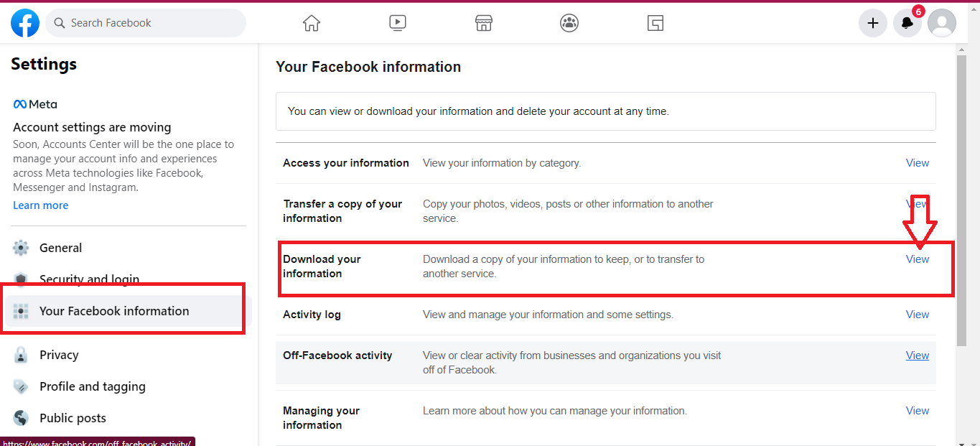Click View for Download your information
Viewport: 980px width, 446px height.
pos(918,259)
